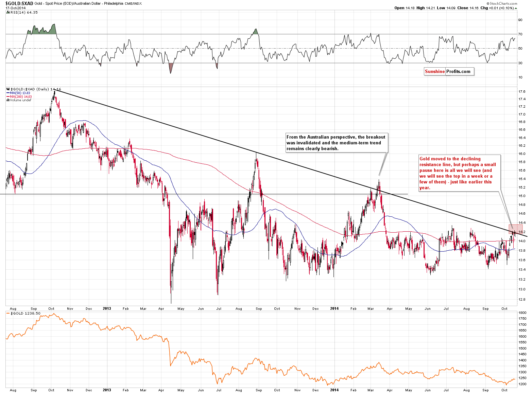Click the 16.0 price axis label

point(522,154)
